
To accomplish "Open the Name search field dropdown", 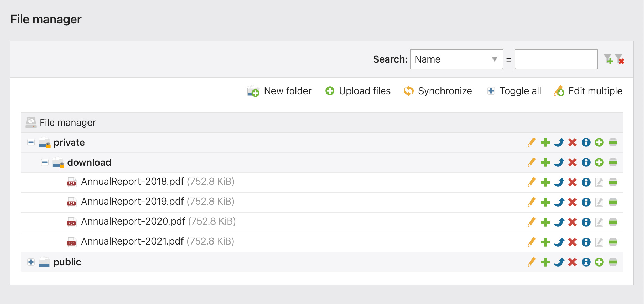I will (457, 59).
